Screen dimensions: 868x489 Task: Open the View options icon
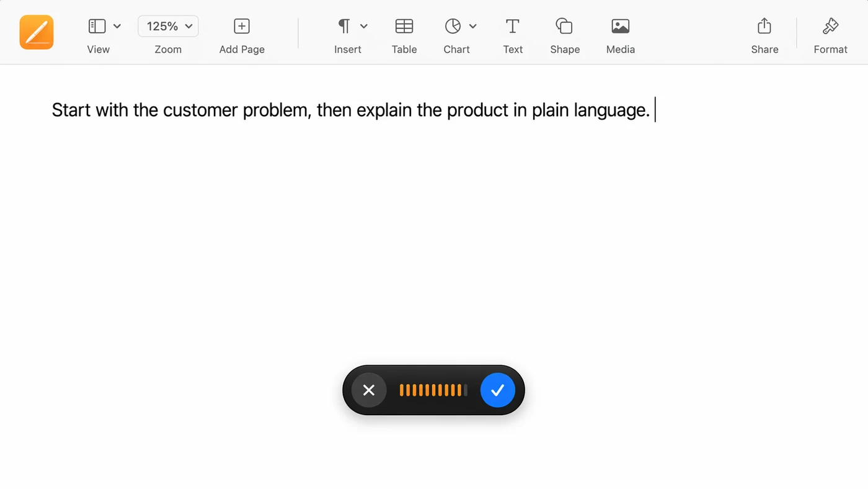coord(97,26)
